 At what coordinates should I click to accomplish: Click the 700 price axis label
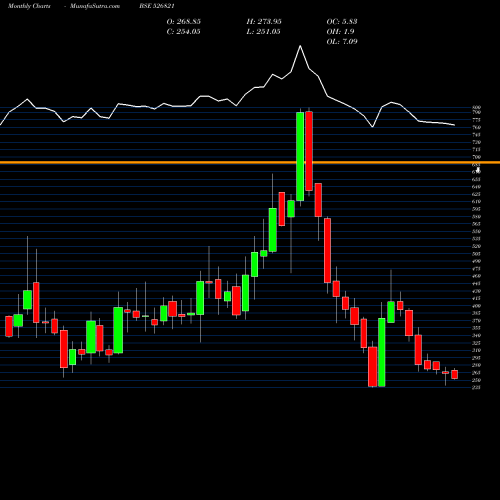476,157
